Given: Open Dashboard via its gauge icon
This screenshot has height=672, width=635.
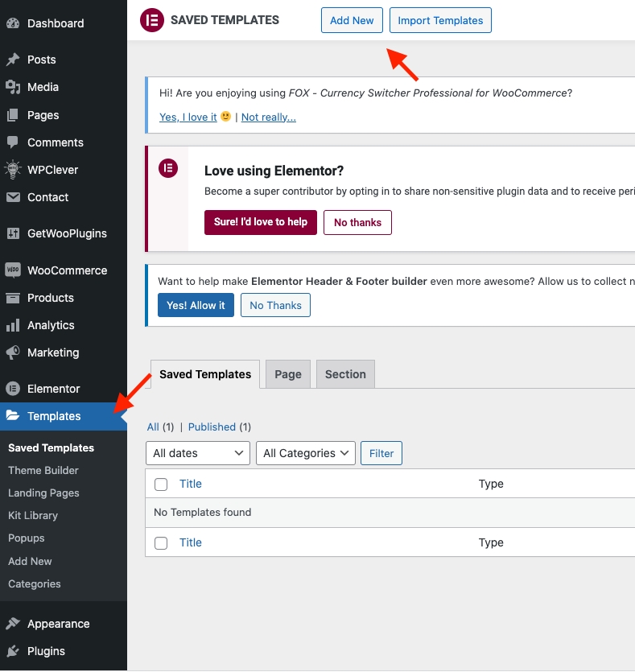Looking at the screenshot, I should pyautogui.click(x=13, y=23).
